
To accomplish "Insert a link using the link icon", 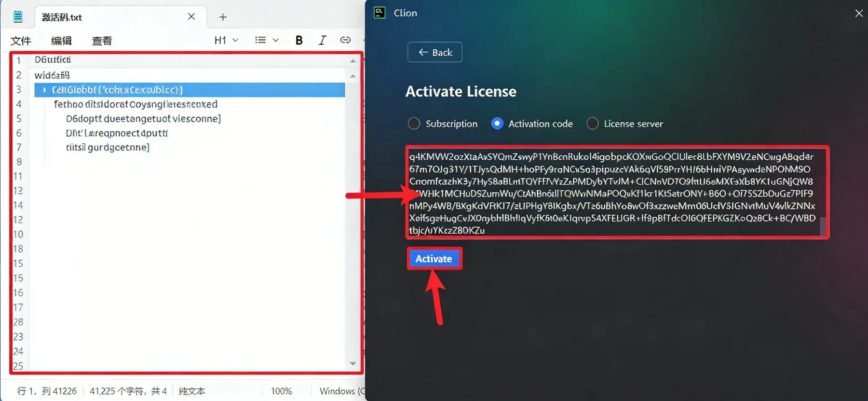I will pos(345,40).
